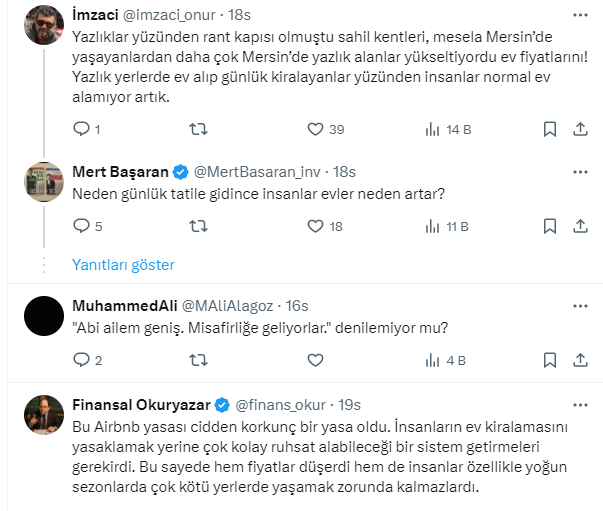The image size is (603, 511).
Task: Reply to Mert Başaran's tweet
Action: (82, 227)
